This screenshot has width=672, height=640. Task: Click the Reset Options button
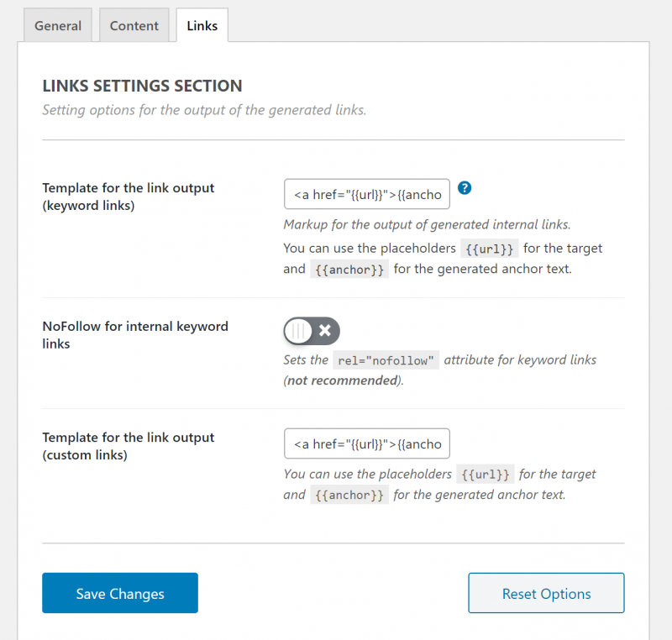point(547,593)
